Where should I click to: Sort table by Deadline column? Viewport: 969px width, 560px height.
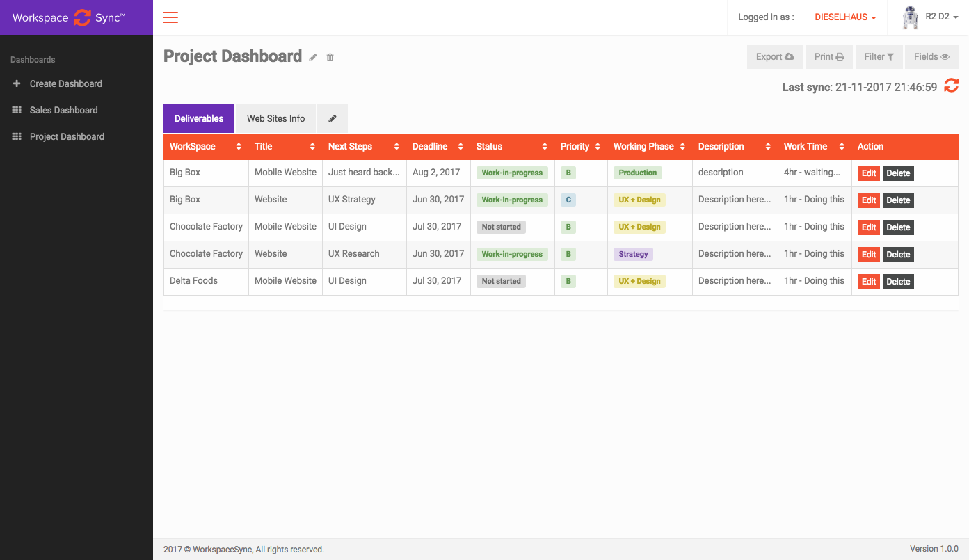click(x=461, y=147)
